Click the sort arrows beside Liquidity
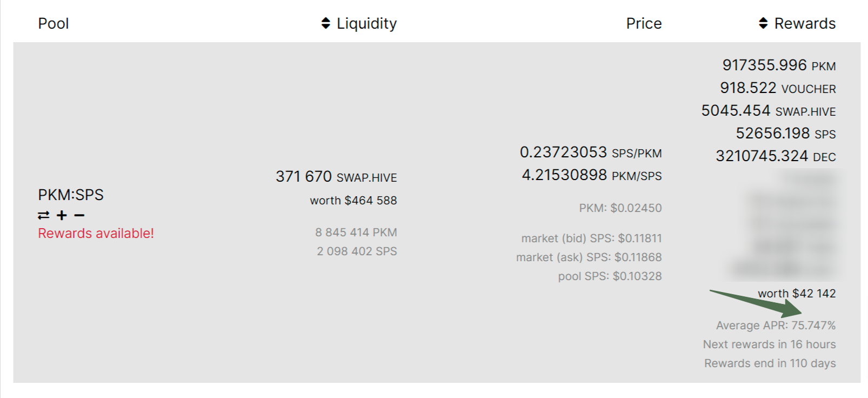The width and height of the screenshot is (868, 398). pyautogui.click(x=325, y=23)
